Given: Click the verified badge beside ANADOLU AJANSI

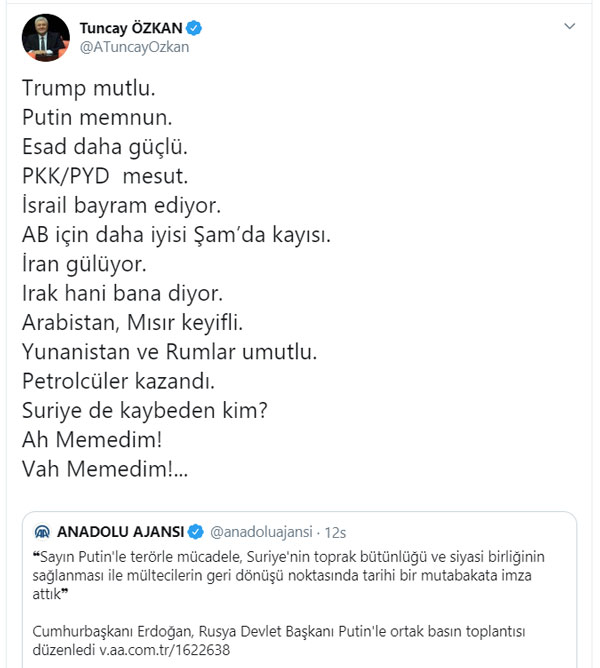Looking at the screenshot, I should (196, 530).
